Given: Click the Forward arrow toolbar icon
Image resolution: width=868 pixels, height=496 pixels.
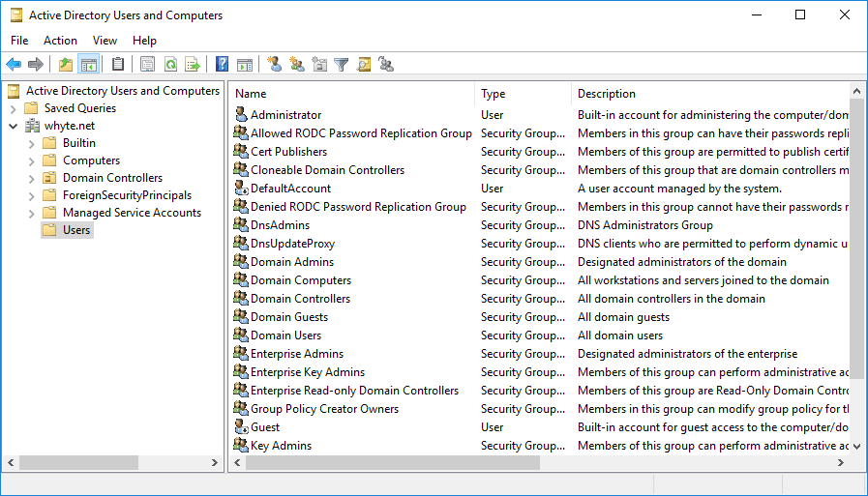Looking at the screenshot, I should 36,65.
